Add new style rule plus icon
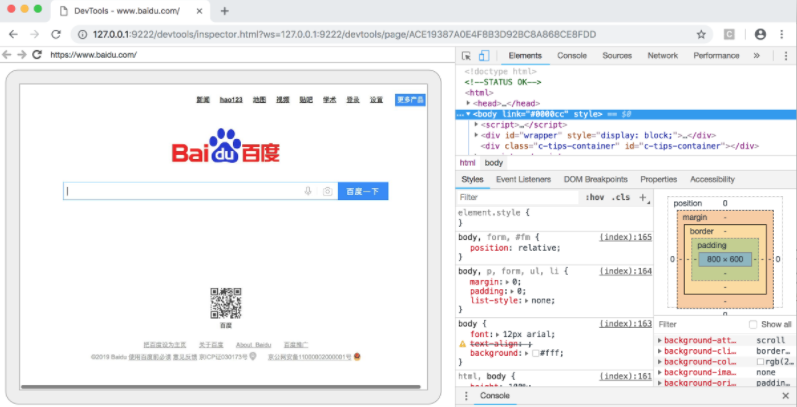797x407 pixels. [643, 197]
